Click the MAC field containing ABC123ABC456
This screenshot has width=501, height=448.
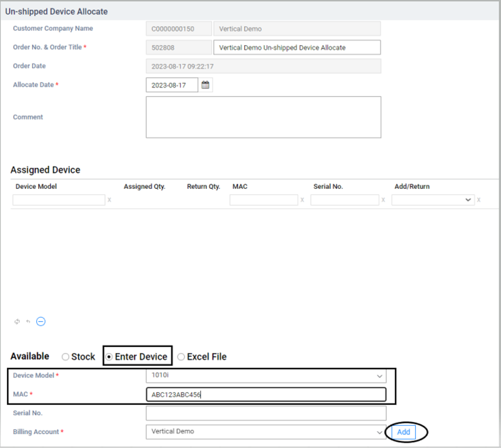(266, 394)
